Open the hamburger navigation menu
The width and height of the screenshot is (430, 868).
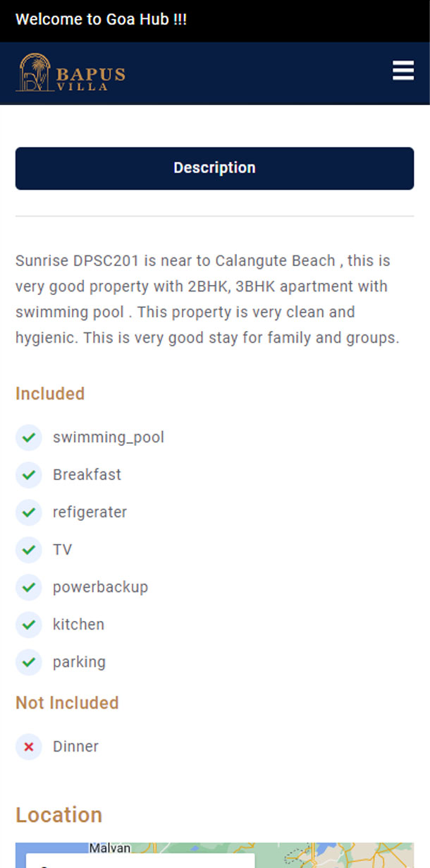tap(403, 71)
